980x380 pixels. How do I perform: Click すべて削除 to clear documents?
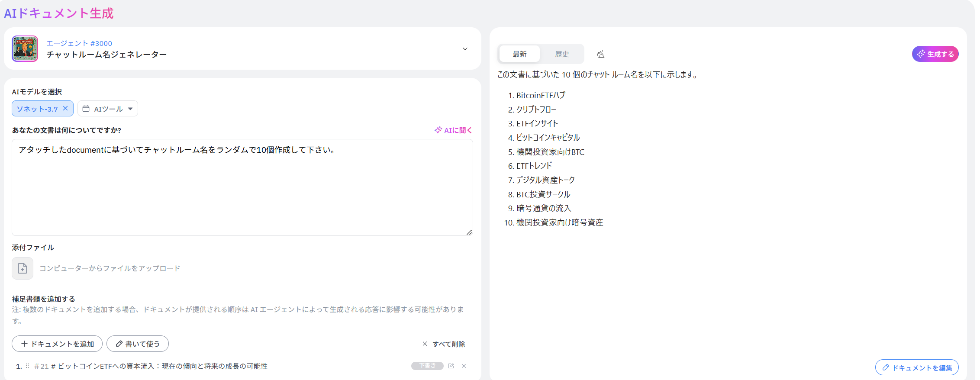coord(444,344)
